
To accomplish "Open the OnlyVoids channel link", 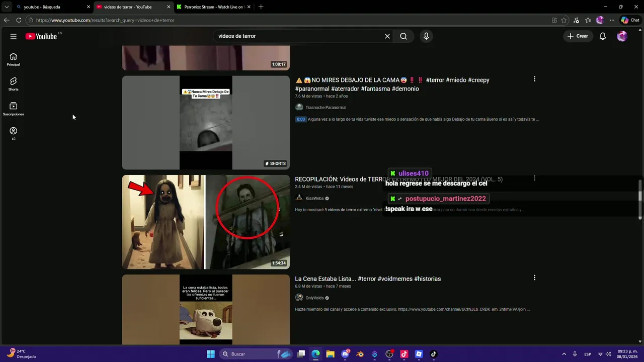I will click(314, 298).
